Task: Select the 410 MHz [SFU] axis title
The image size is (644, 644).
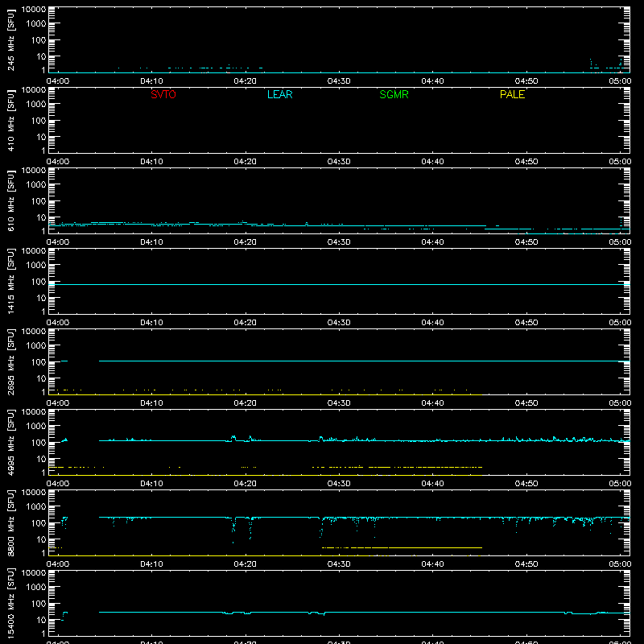Action: (x=11, y=121)
